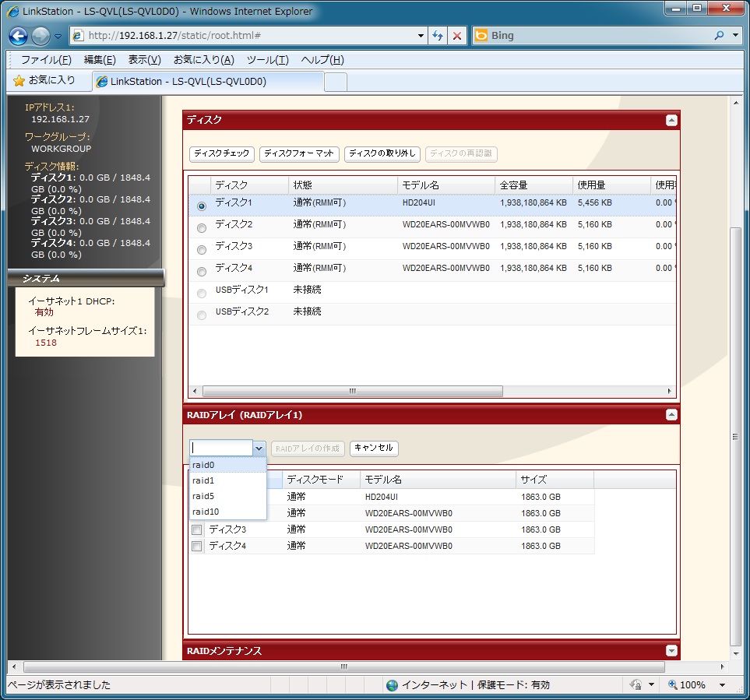Choose raid10 from the dropdown list

206,512
